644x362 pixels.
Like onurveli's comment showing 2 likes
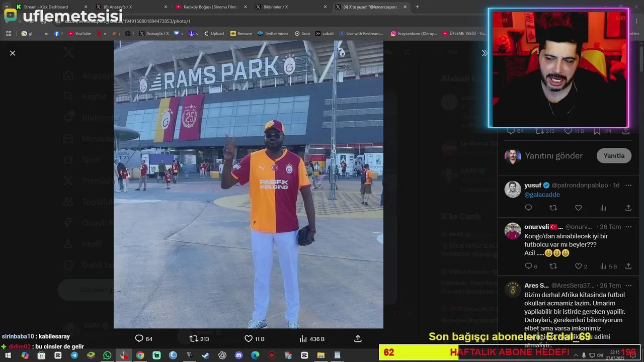[x=579, y=266]
